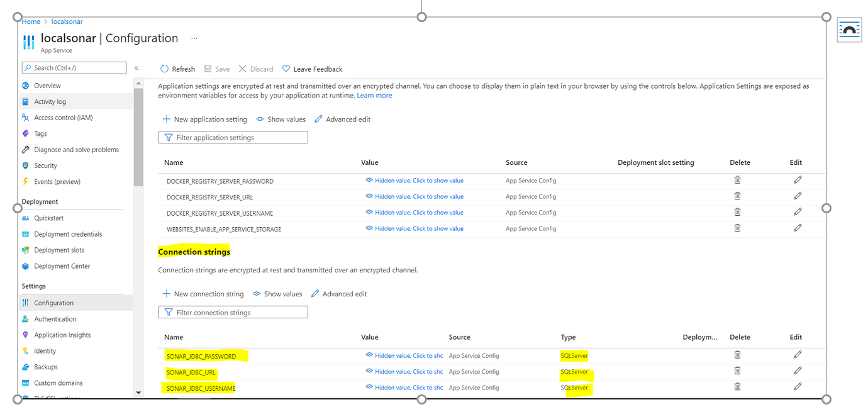Click the Learn more link
Viewport: 868px width, 414px height.
[x=374, y=96]
